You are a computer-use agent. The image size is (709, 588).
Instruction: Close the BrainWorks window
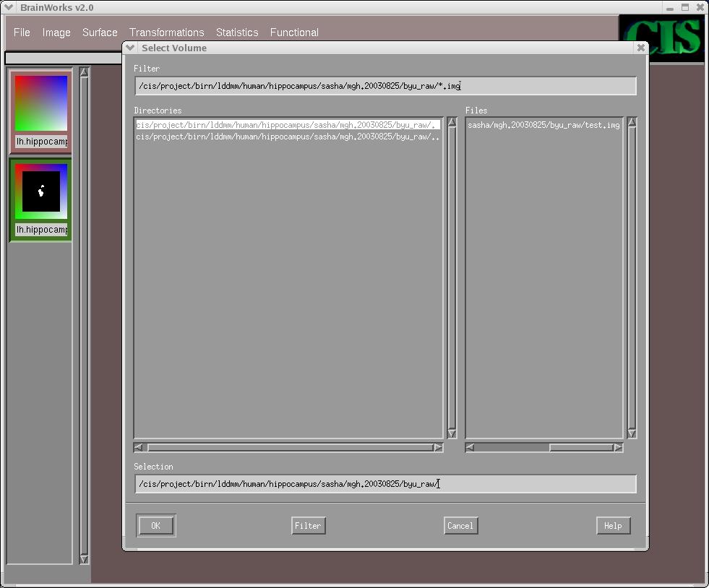(700, 8)
